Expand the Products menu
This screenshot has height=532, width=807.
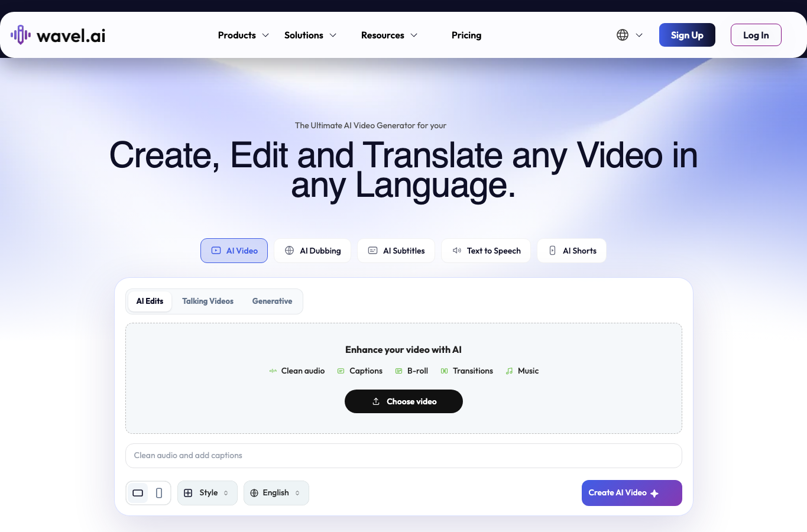(x=244, y=35)
